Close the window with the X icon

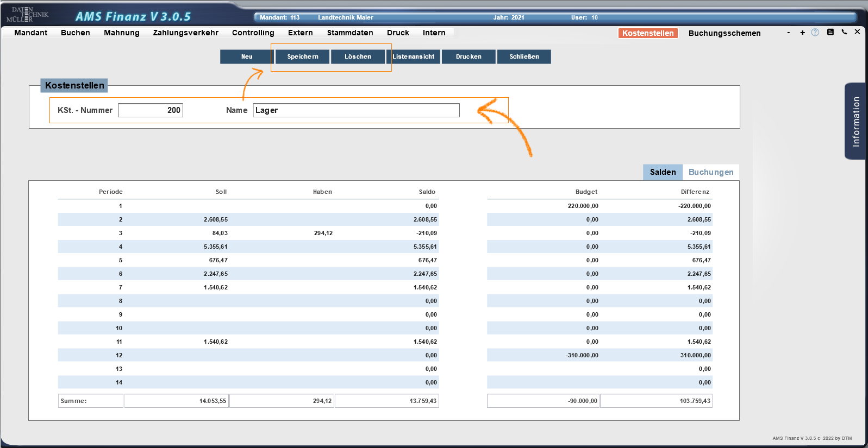(x=857, y=32)
